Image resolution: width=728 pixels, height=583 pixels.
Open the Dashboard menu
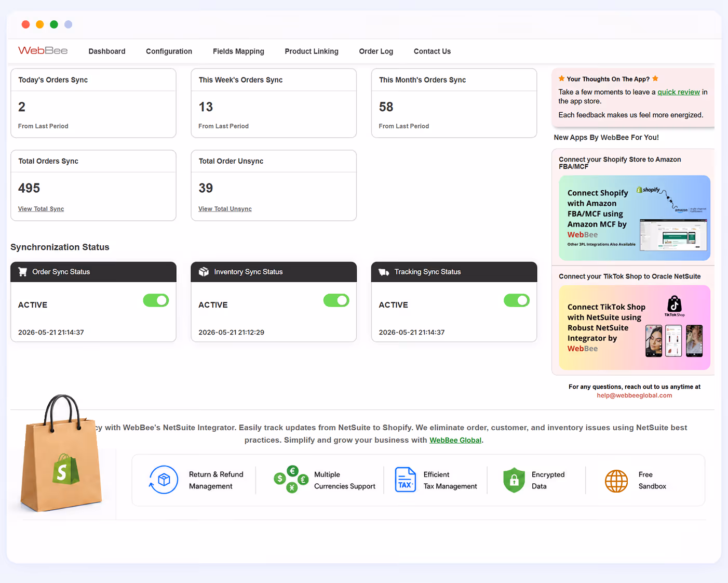107,51
